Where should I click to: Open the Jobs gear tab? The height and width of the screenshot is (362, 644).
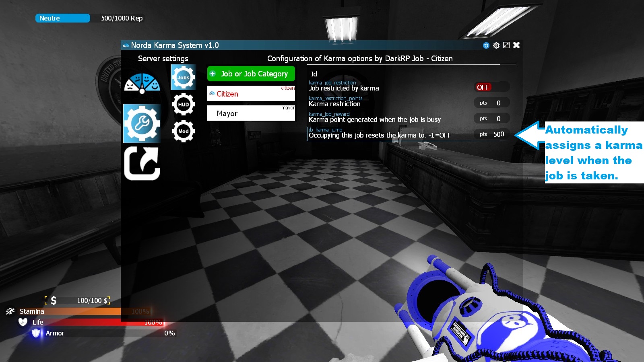point(184,77)
